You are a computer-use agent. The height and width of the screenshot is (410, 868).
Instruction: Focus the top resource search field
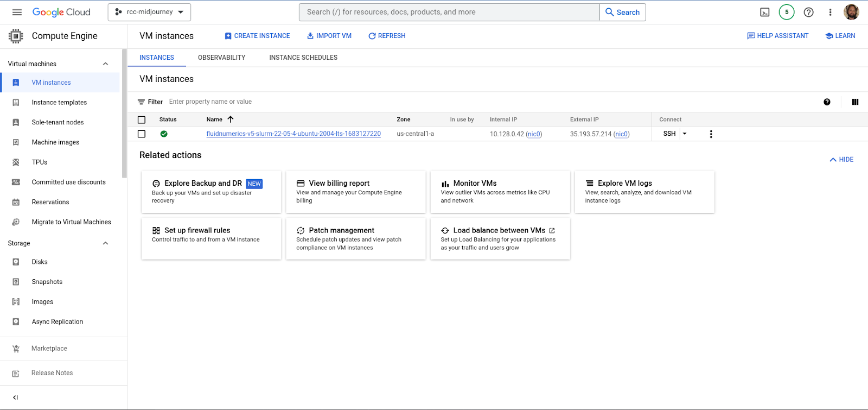449,12
